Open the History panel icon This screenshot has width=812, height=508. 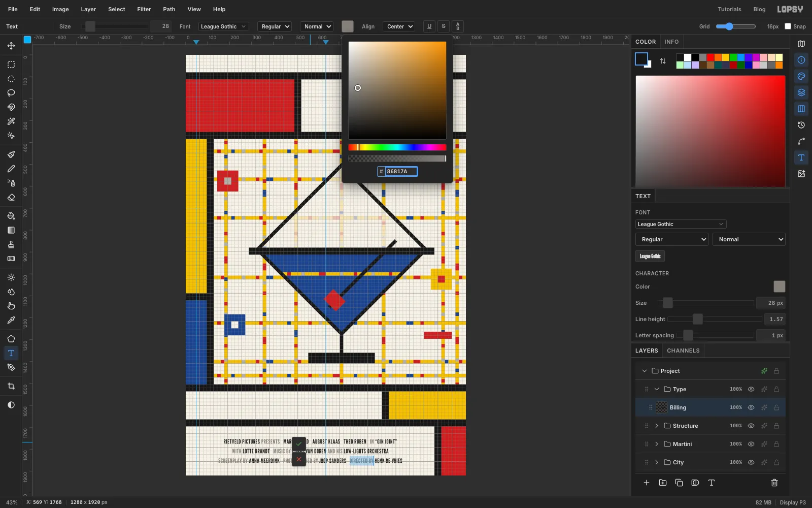pyautogui.click(x=801, y=125)
